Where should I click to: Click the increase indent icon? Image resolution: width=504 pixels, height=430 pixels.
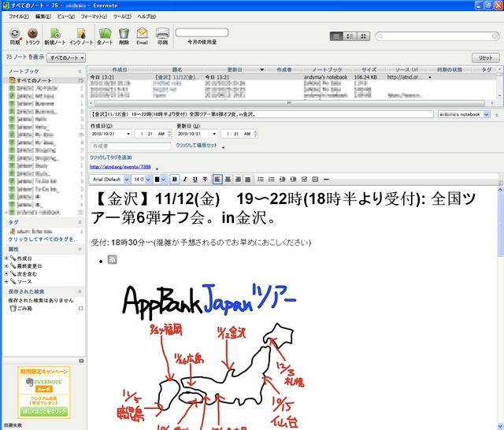[293, 180]
